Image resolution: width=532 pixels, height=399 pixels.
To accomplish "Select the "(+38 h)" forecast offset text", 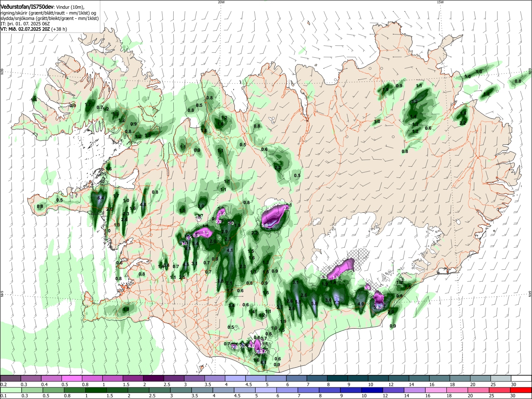I will (x=59, y=29).
